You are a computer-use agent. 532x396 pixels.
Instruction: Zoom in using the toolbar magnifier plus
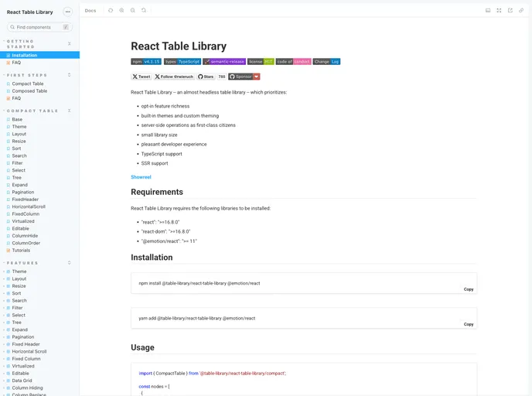coord(121,11)
